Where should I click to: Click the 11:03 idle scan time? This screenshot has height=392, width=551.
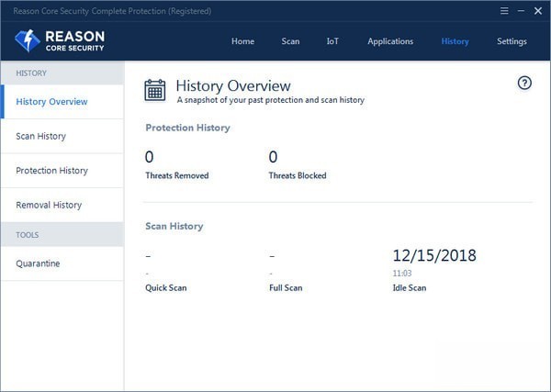click(402, 274)
